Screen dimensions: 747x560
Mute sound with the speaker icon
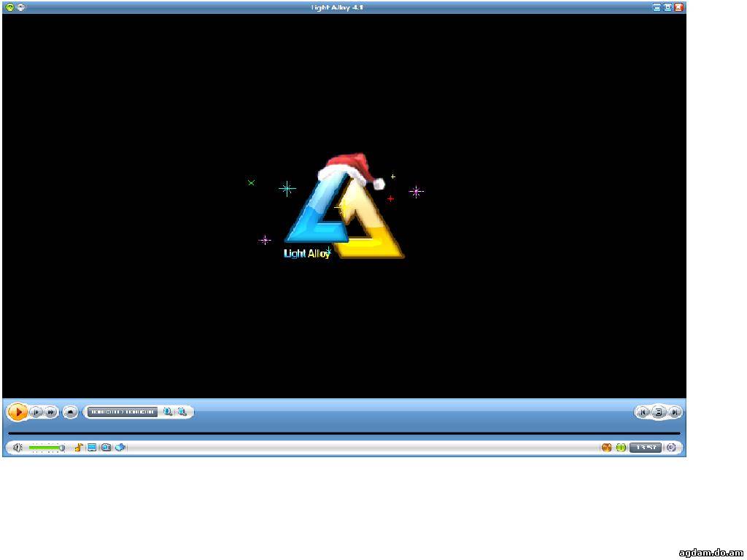pyautogui.click(x=18, y=448)
